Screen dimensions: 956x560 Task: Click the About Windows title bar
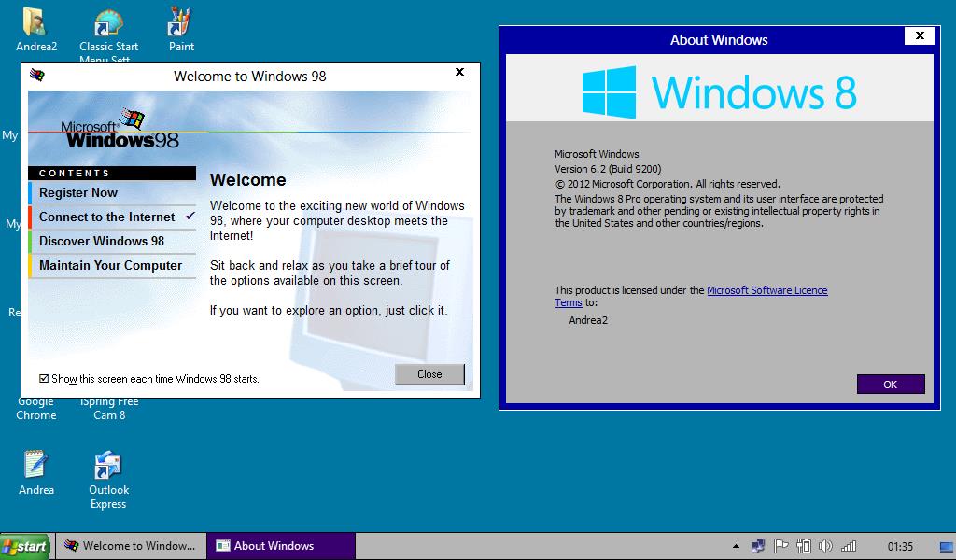pos(719,40)
